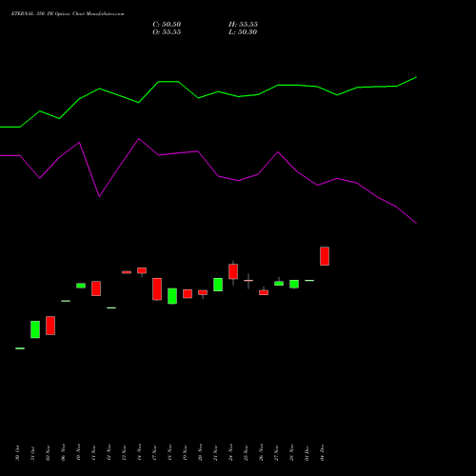Select the high value H: 55.55
The height and width of the screenshot is (476, 476).
(243, 25)
